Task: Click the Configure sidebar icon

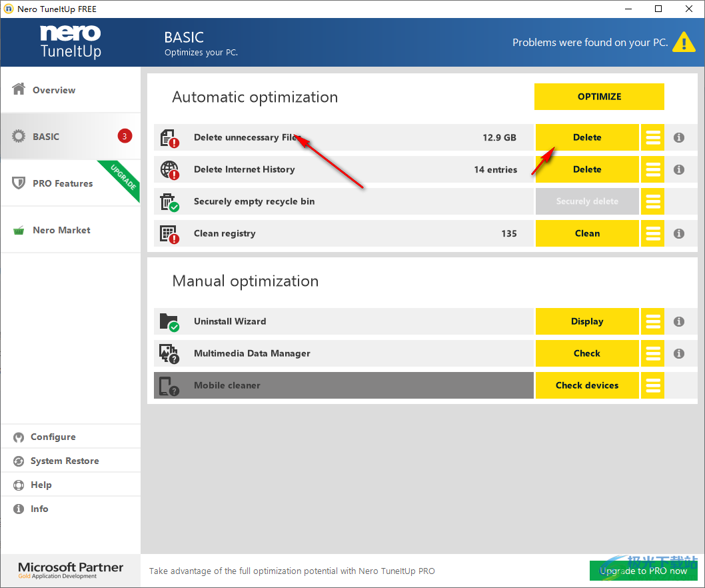Action: (x=19, y=437)
